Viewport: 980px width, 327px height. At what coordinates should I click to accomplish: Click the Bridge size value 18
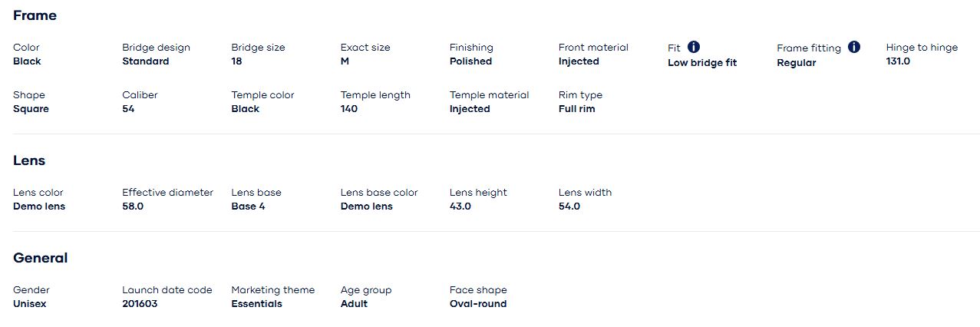click(236, 61)
